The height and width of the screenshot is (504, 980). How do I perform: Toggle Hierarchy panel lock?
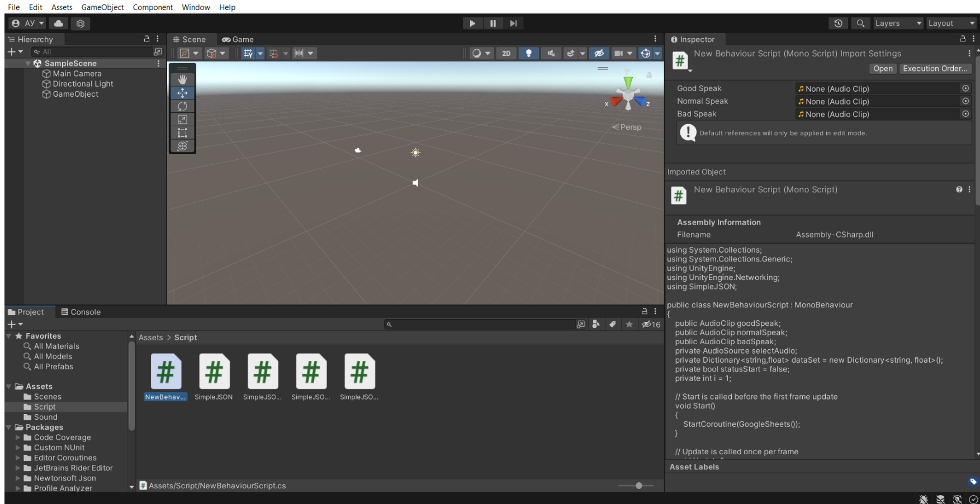tap(146, 39)
